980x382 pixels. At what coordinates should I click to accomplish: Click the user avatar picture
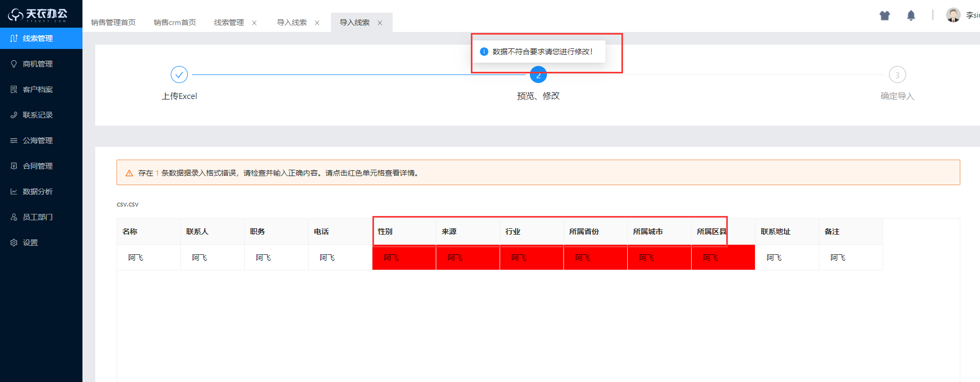(x=953, y=15)
